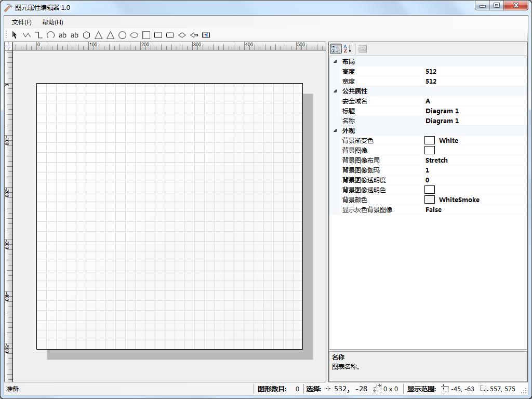Select the rounded rectangle tool
The image size is (532, 399).
click(x=170, y=35)
